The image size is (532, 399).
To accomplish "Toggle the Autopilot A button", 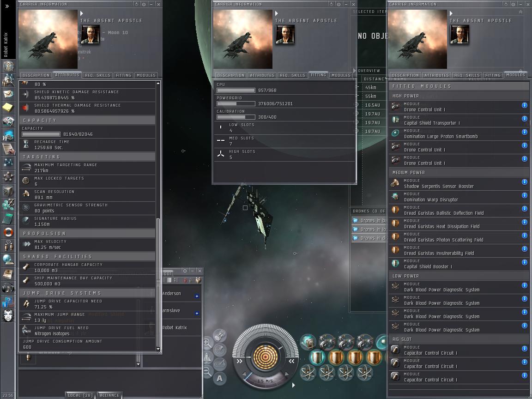I will click(220, 378).
